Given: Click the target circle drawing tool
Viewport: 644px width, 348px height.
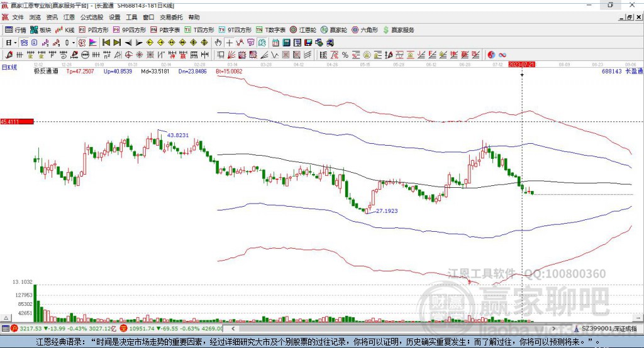Looking at the screenshot, I should pyautogui.click(x=128, y=55).
